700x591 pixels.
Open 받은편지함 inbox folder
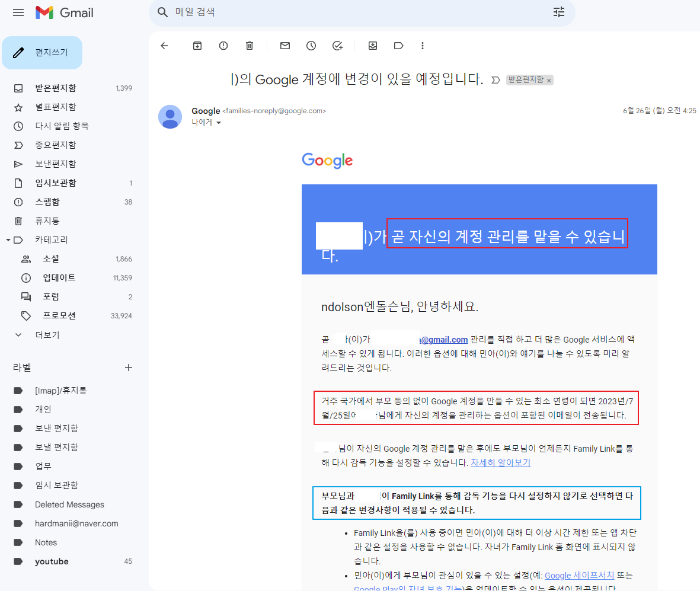pos(72,88)
